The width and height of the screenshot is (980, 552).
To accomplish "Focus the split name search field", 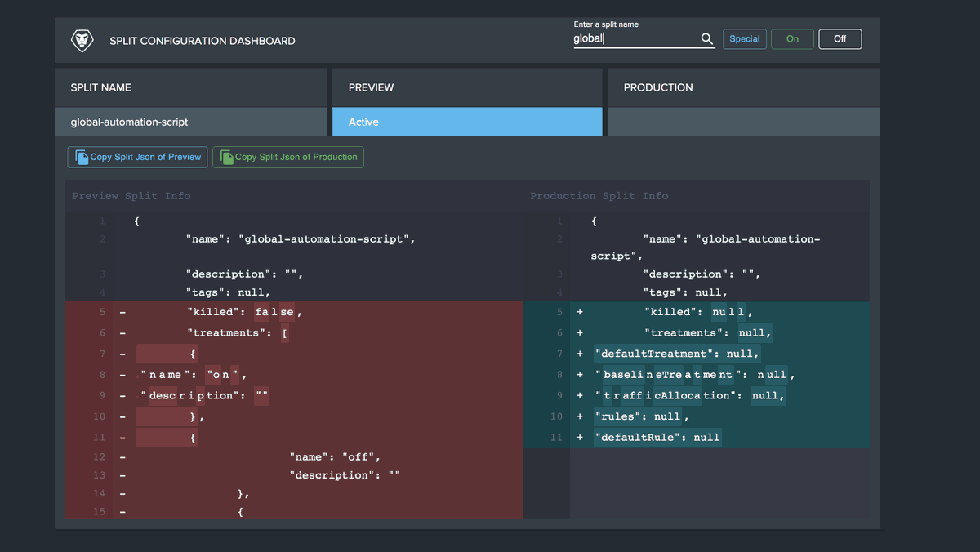I will (x=636, y=38).
